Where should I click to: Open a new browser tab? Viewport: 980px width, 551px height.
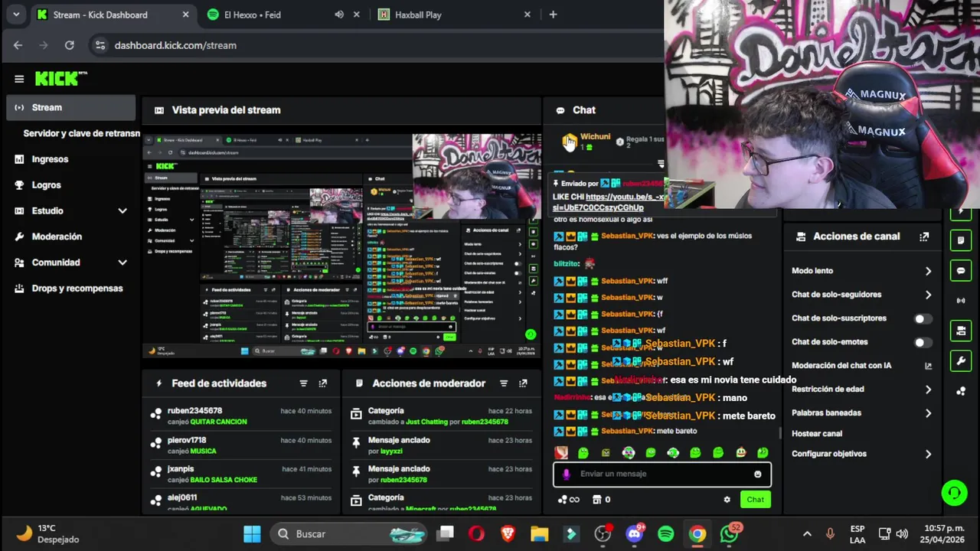coord(553,15)
